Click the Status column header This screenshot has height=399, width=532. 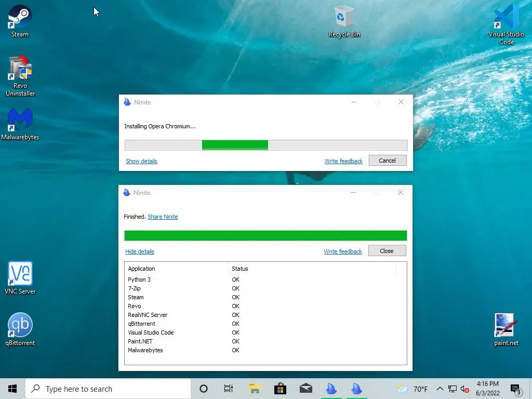coord(312,269)
